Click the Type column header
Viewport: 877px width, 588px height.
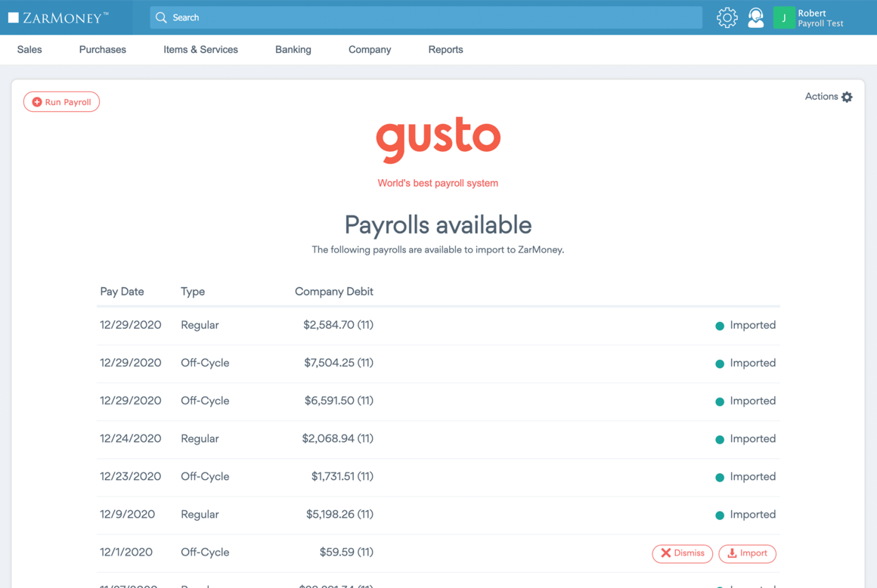point(192,292)
